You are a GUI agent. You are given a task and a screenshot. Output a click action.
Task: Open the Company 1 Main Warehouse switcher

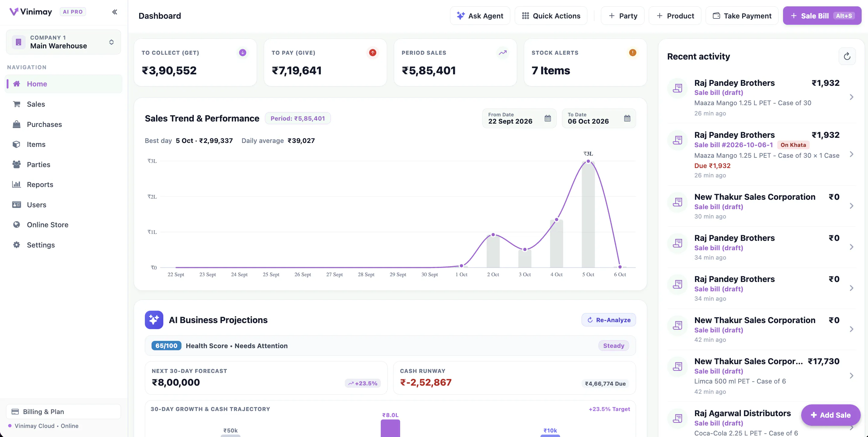pyautogui.click(x=63, y=42)
